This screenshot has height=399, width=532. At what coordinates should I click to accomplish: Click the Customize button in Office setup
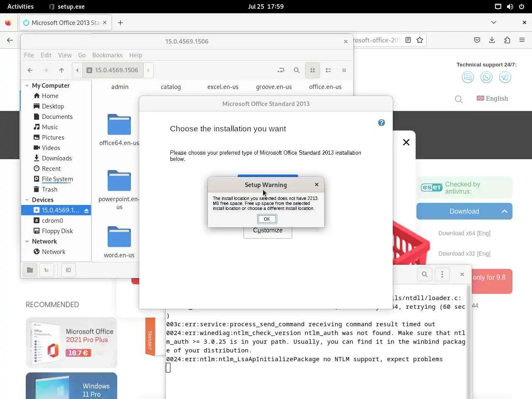click(x=268, y=231)
